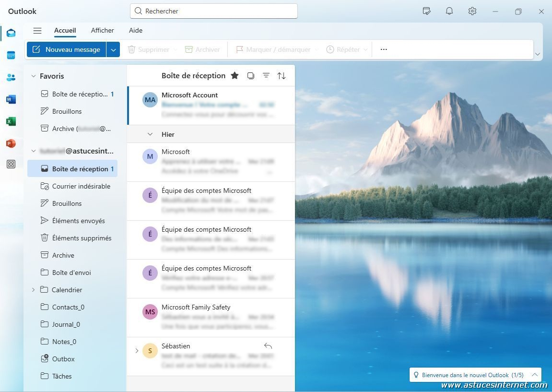Screen dimensions: 552x392
Task: Click the sort arrows icon for Boîte de réception
Action: [x=282, y=75]
